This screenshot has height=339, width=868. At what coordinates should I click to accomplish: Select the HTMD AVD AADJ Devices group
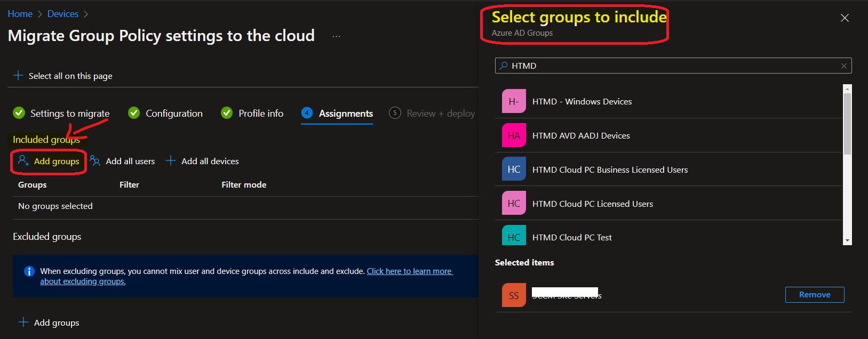coord(669,135)
